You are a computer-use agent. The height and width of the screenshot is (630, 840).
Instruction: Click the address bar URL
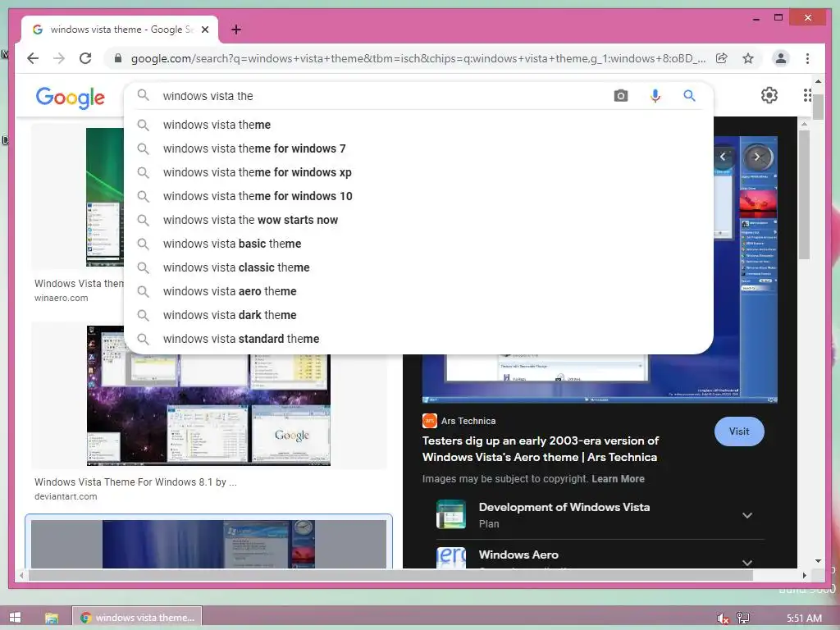[418, 58]
